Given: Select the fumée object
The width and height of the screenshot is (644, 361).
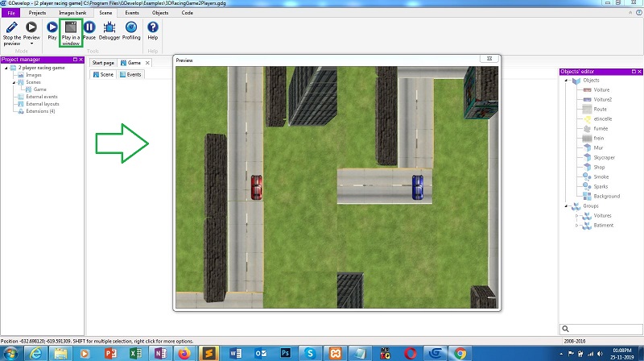Looking at the screenshot, I should point(601,129).
